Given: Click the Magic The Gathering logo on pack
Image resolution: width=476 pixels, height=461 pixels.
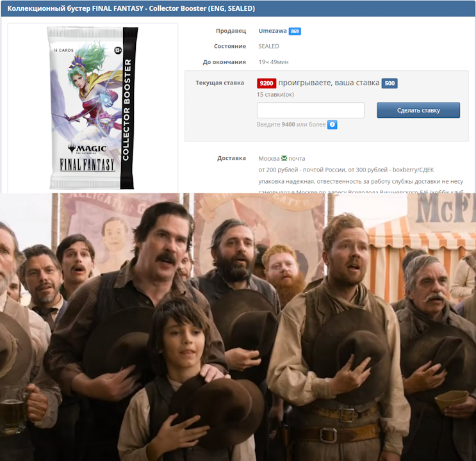Looking at the screenshot, I should click(x=88, y=147).
